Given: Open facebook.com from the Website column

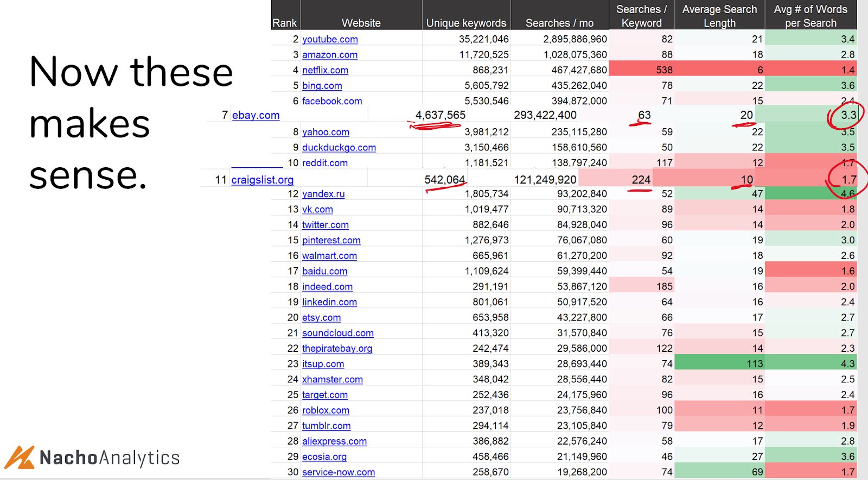Looking at the screenshot, I should tap(332, 101).
